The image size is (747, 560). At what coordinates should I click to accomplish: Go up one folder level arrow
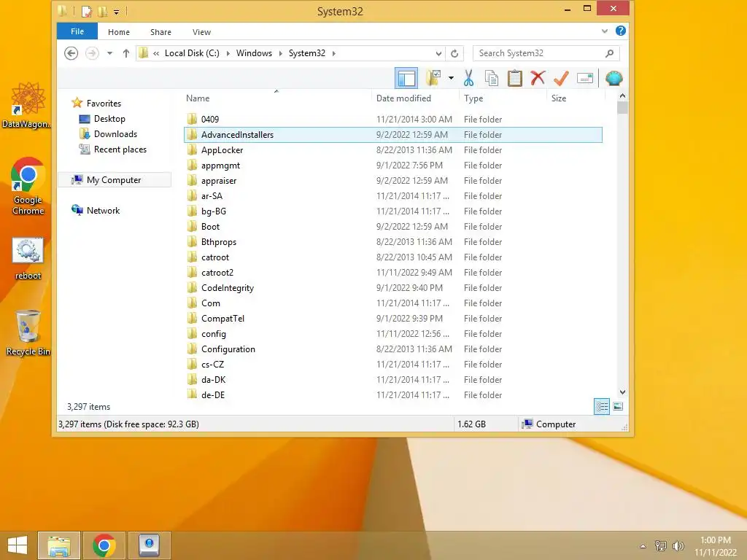pyautogui.click(x=125, y=53)
